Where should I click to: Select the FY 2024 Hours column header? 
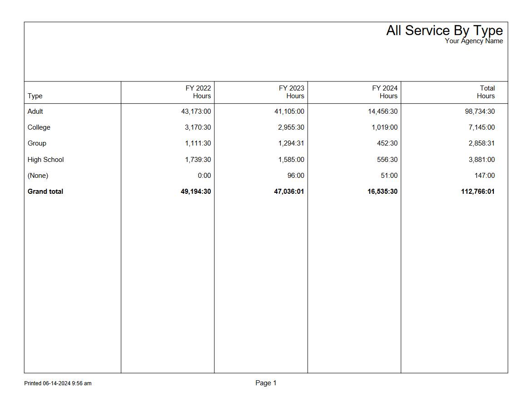coord(384,92)
